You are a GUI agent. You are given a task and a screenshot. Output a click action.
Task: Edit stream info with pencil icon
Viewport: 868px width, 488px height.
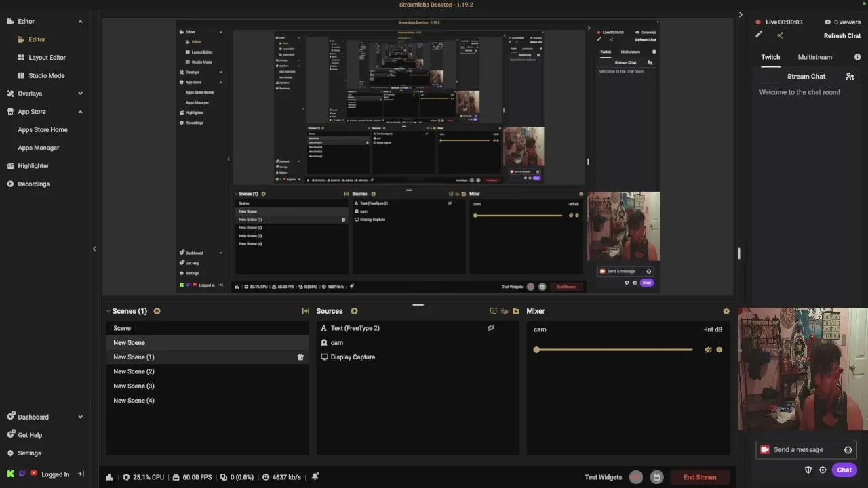point(759,35)
